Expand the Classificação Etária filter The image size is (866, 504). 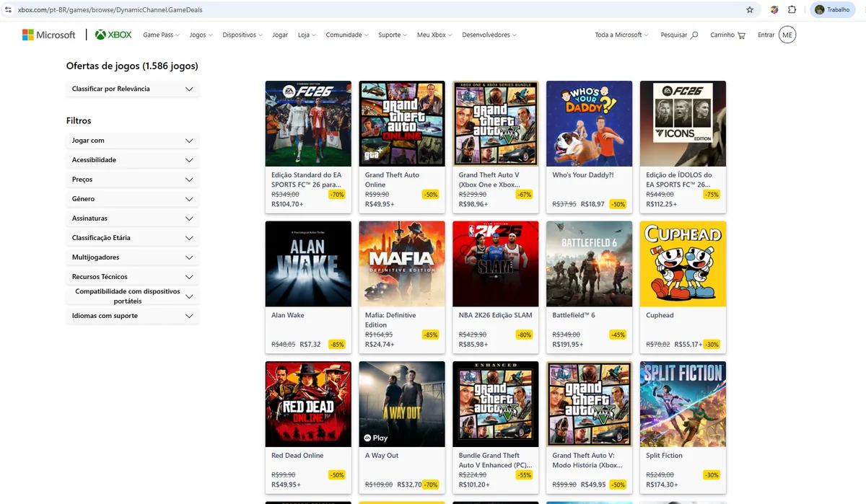133,238
